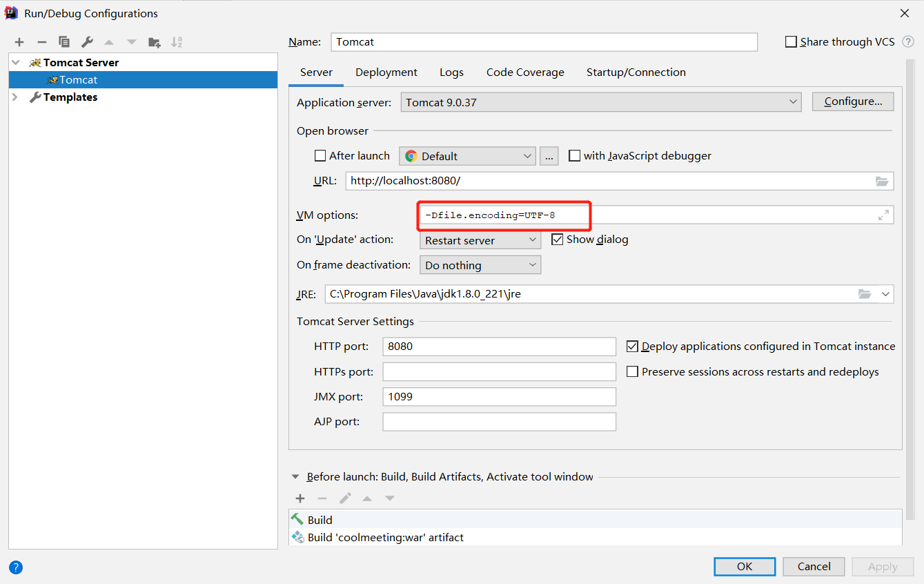Open JRE path dropdown arrow

pyautogui.click(x=886, y=294)
